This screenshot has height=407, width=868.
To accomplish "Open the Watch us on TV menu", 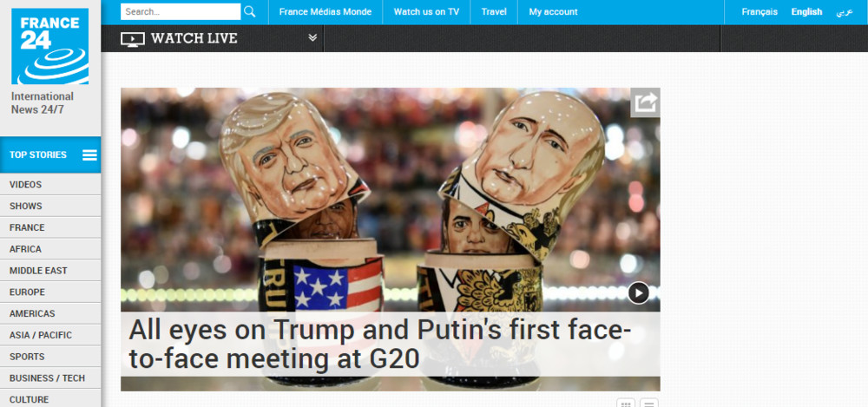I will (426, 11).
